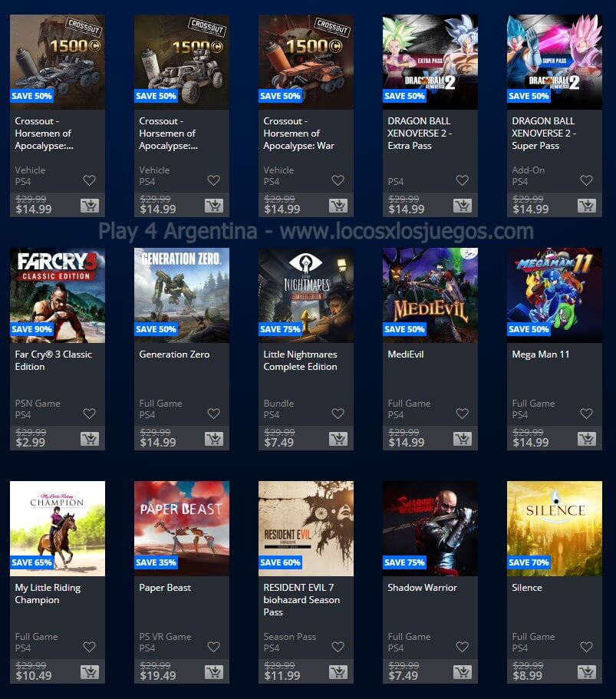Add Far Cry 3 Classic Edition to cart
This screenshot has width=616, height=699.
[90, 439]
